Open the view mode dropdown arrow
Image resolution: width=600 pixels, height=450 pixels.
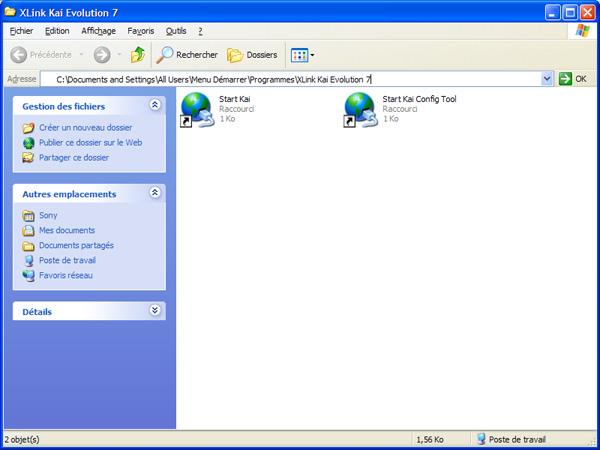(312, 55)
